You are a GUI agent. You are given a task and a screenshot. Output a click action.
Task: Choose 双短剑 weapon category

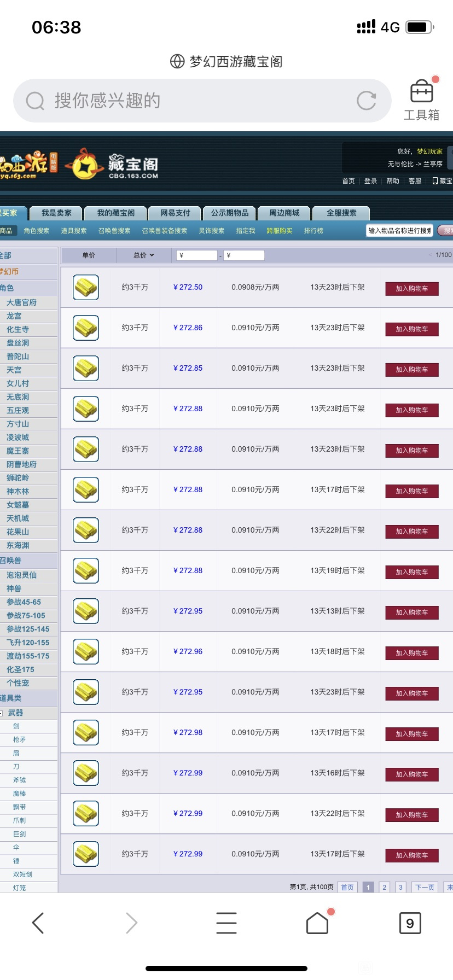[x=22, y=874]
